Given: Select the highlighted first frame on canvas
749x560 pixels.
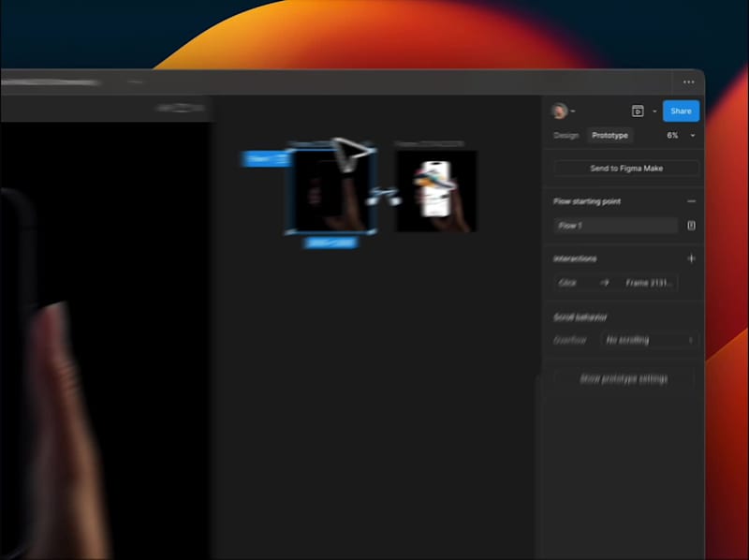Looking at the screenshot, I should click(330, 191).
